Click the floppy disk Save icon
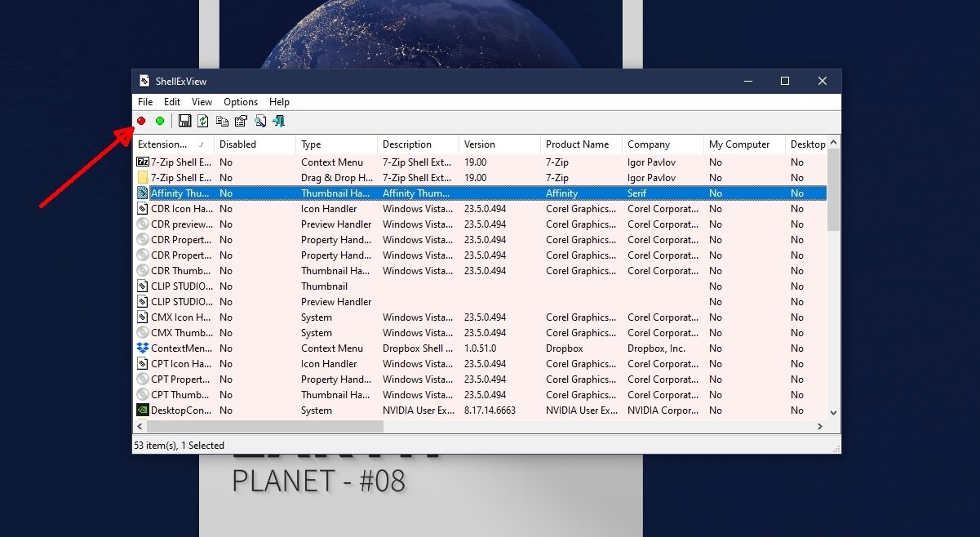Viewport: 980px width, 537px height. [185, 121]
